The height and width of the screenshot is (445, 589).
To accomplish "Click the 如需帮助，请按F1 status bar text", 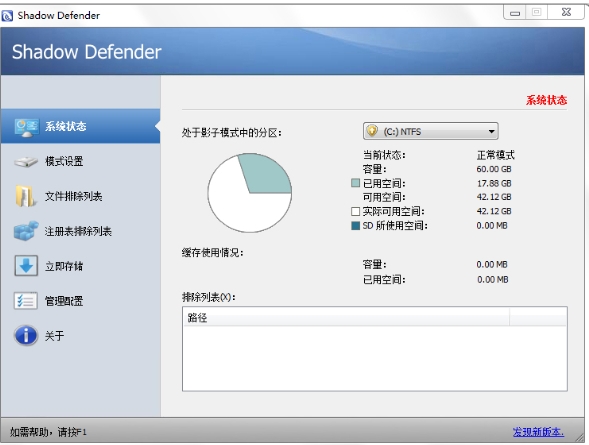I will [x=48, y=432].
